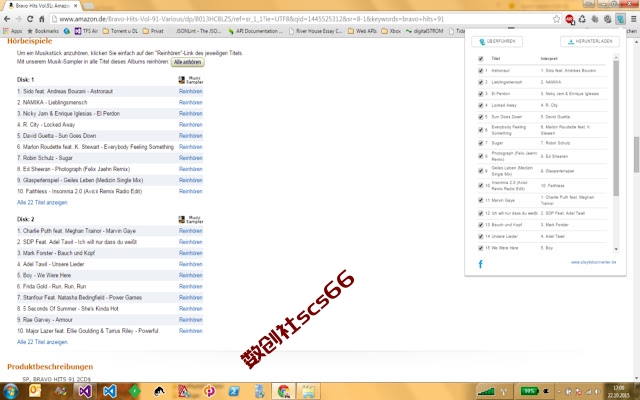Select the Marvin Gaye row in popup
Viewport: 640px width, 400px height.
click(542, 200)
